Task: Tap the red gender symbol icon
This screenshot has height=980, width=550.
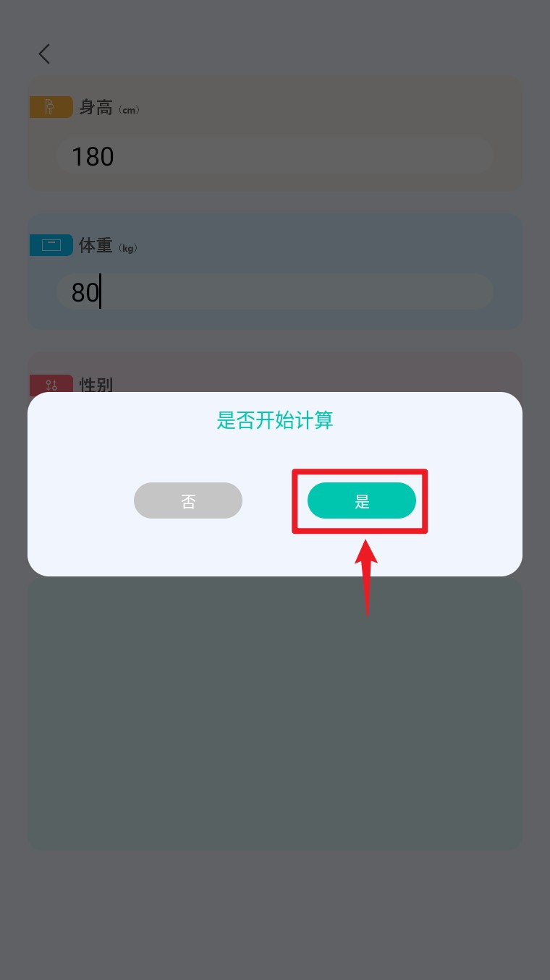Action: (x=51, y=384)
